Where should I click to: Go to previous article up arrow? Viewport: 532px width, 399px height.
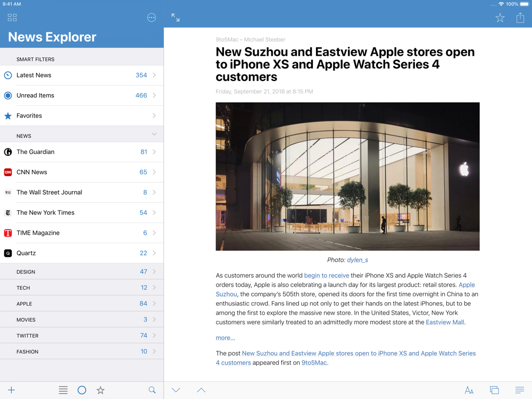click(x=201, y=390)
